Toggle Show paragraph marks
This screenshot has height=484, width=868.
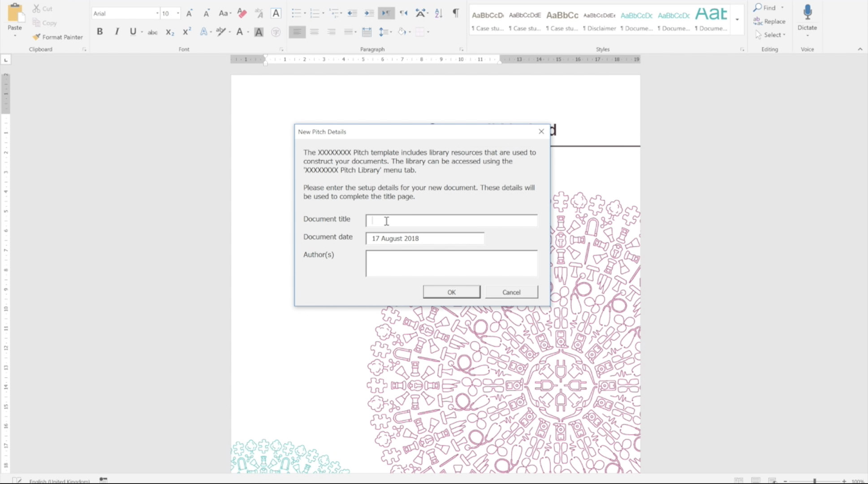coord(456,13)
